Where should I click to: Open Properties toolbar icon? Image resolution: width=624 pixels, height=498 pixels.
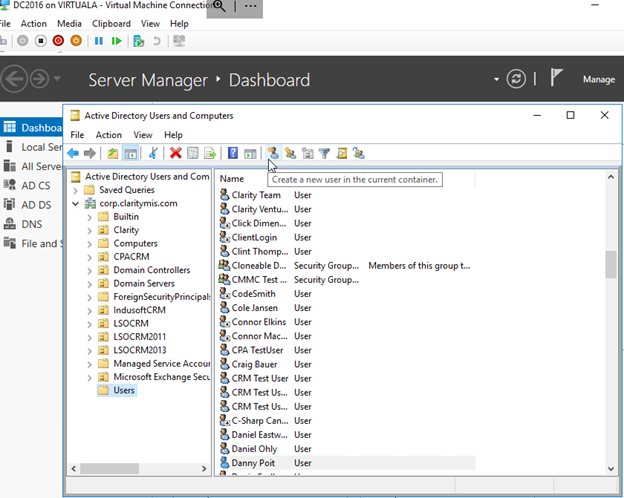point(193,153)
